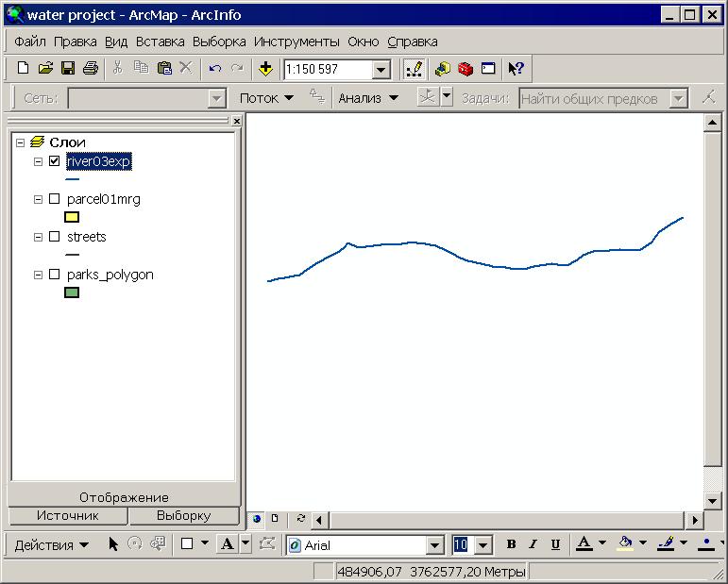The width and height of the screenshot is (728, 584).
Task: Click the font color A button
Action: pyautogui.click(x=584, y=543)
